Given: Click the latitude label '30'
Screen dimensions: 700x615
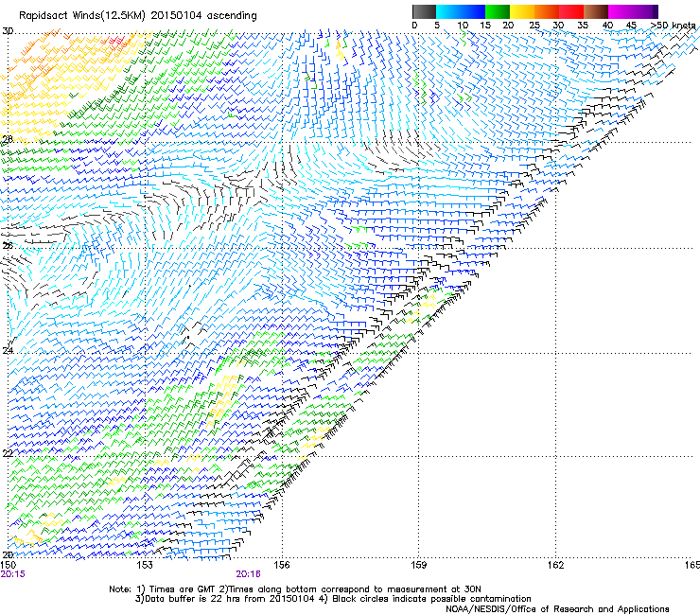Looking at the screenshot, I should (x=8, y=31).
